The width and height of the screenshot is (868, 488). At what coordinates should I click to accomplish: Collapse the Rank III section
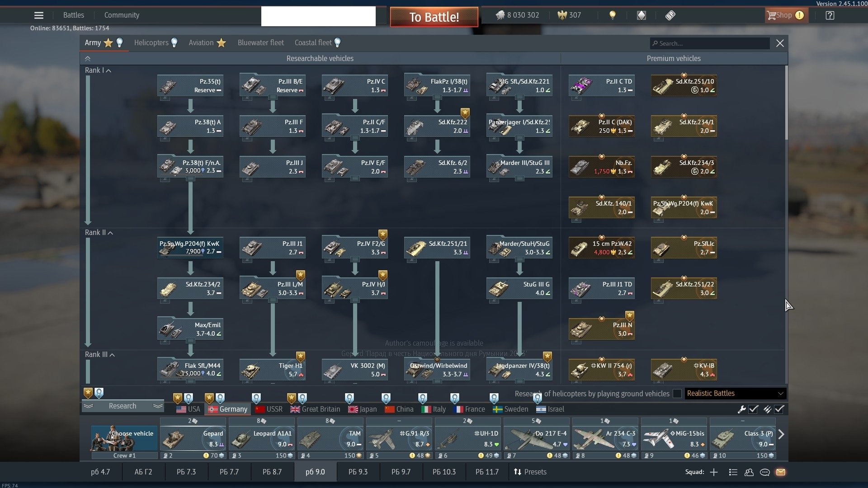pyautogui.click(x=100, y=355)
